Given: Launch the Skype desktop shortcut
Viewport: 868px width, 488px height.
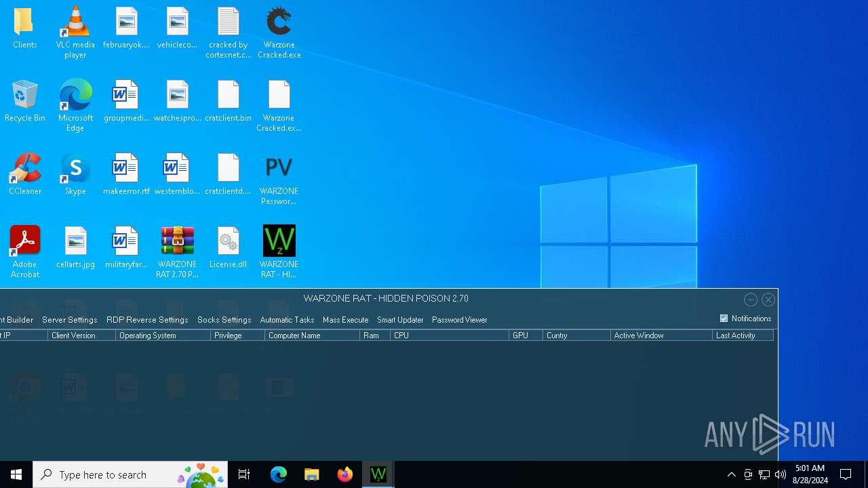Looking at the screenshot, I should 75,174.
